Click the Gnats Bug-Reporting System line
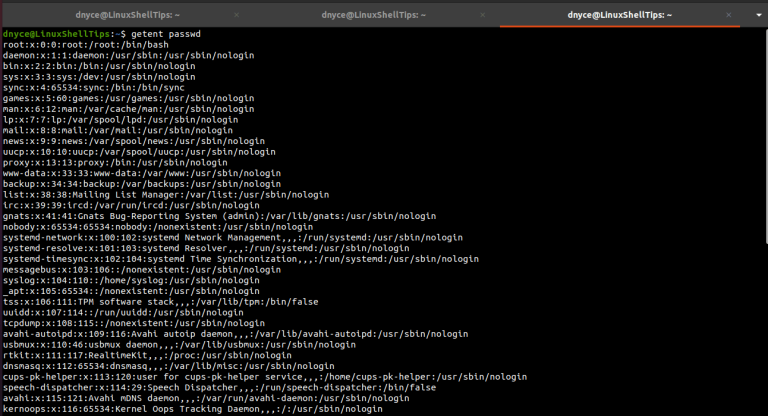The image size is (768, 416). pyautogui.click(x=200, y=216)
